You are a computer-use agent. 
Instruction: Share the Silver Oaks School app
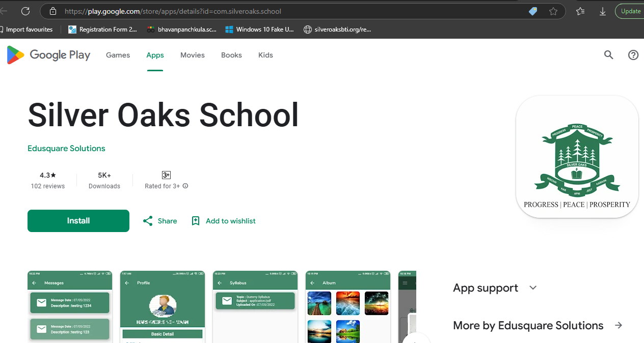point(159,221)
